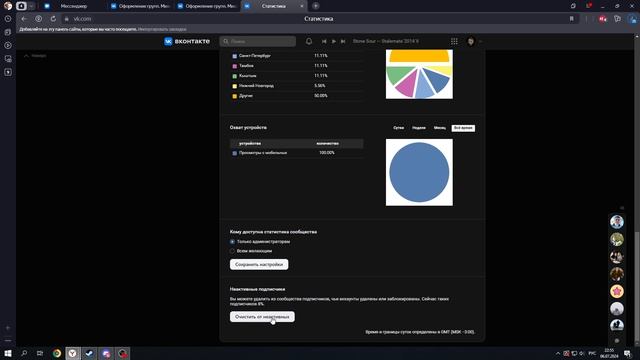Viewport: 640px width, 360px height.
Task: Open a new browser tab
Action: [x=316, y=6]
